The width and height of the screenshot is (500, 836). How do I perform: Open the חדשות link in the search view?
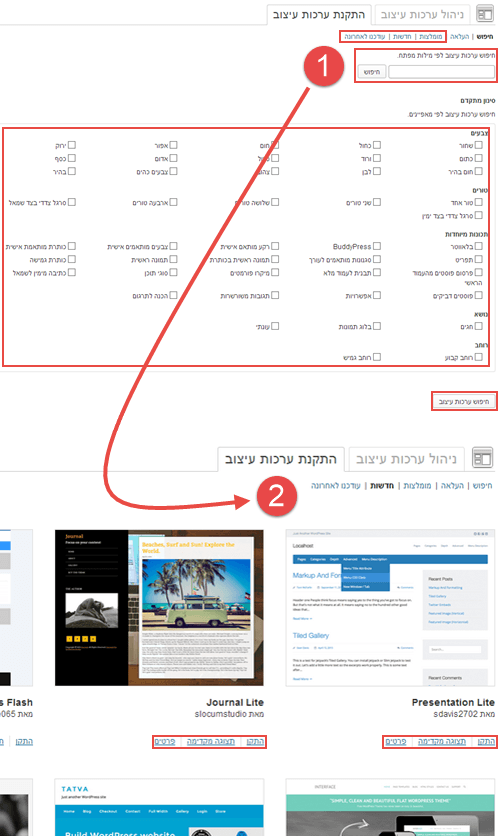click(402, 36)
